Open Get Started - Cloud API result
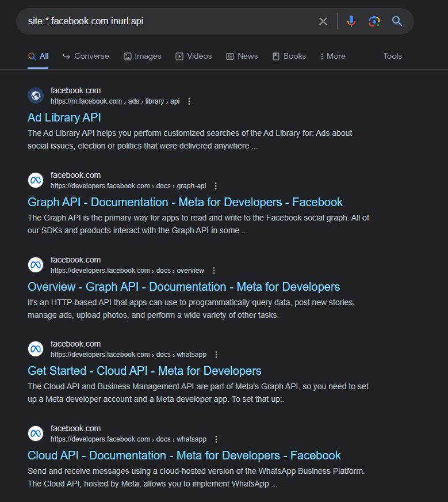This screenshot has width=448, height=502. point(144,371)
